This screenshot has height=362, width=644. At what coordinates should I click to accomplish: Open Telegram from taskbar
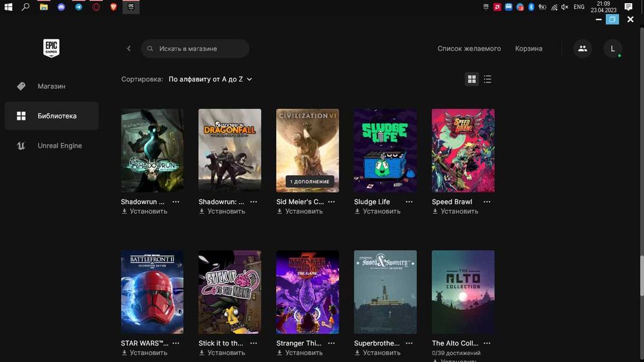[x=79, y=7]
